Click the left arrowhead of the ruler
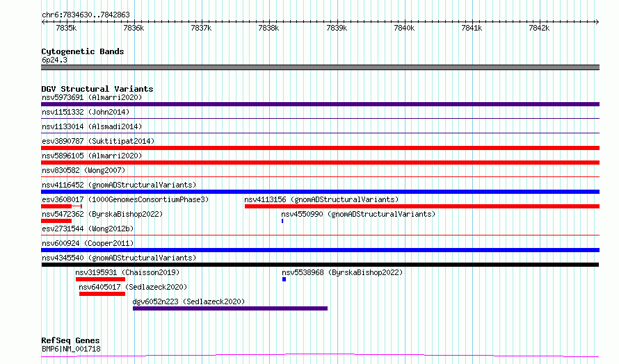This screenshot has height=364, width=619. (43, 22)
